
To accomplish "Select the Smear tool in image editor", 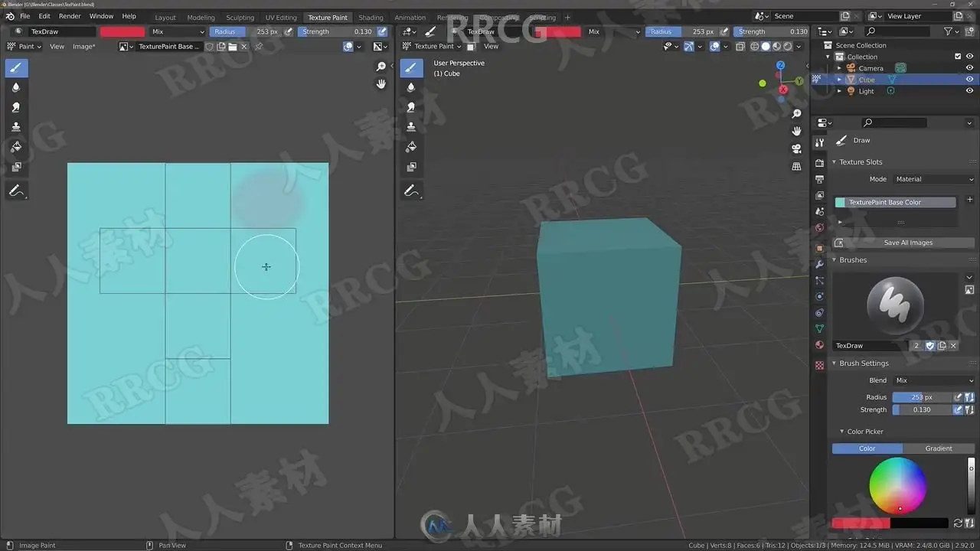I will pyautogui.click(x=16, y=107).
